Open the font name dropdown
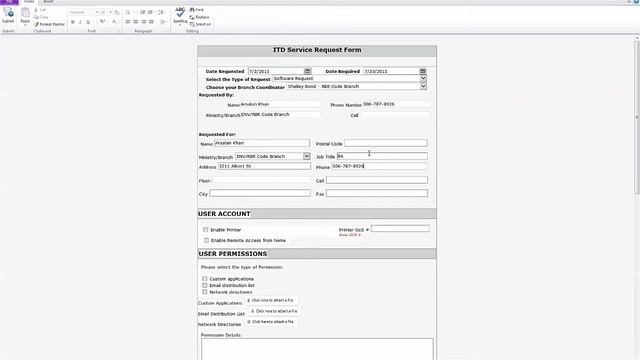Viewport: 640px width, 360px height. pos(97,12)
